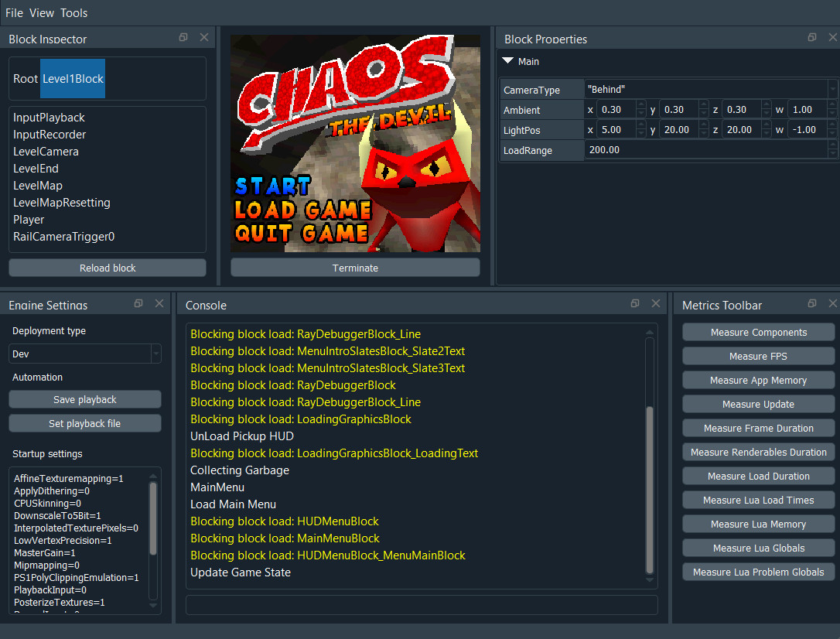Adjust LightPos y value stepper

704,130
